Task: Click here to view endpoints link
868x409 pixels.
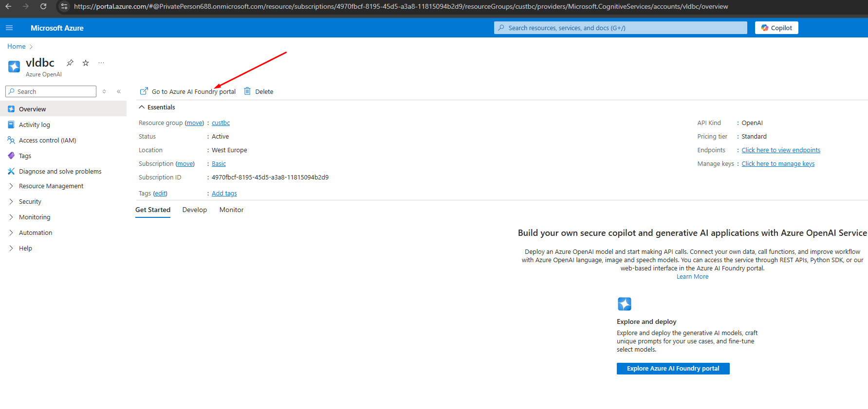Action: click(x=781, y=150)
